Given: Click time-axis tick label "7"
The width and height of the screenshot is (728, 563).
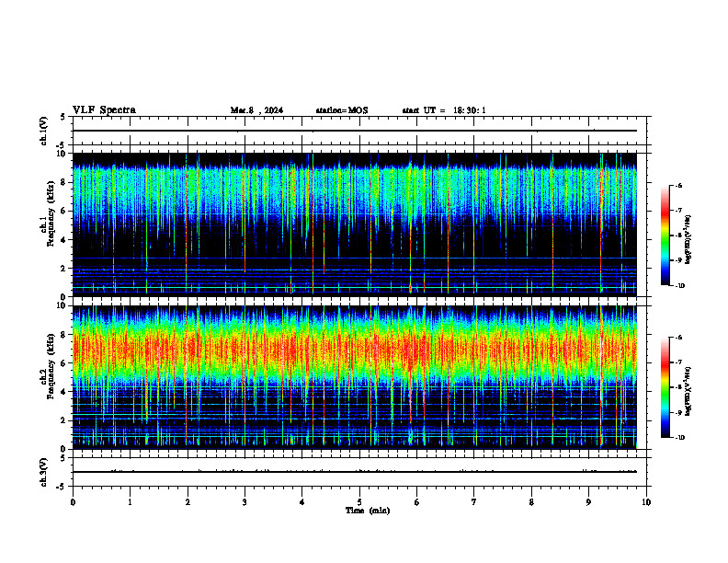Looking at the screenshot, I should [x=474, y=502].
